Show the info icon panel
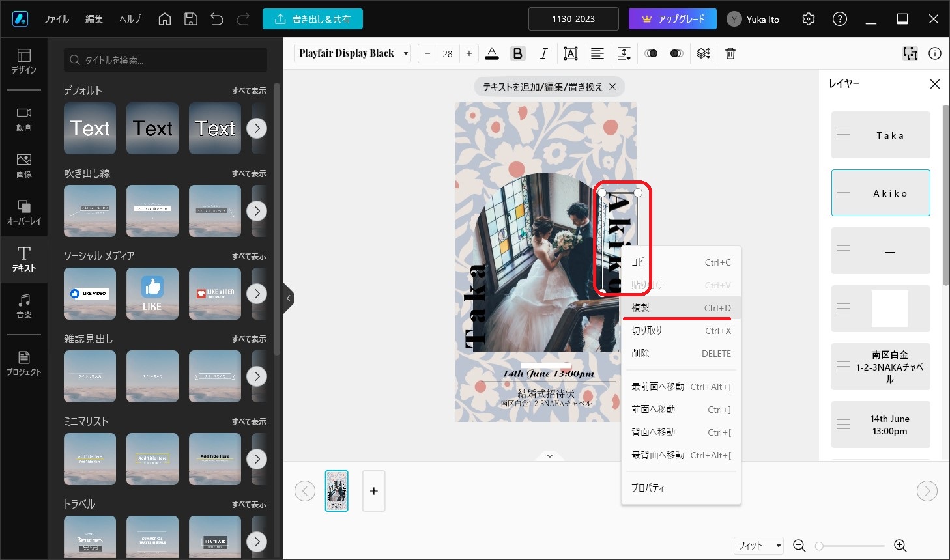 935,53
